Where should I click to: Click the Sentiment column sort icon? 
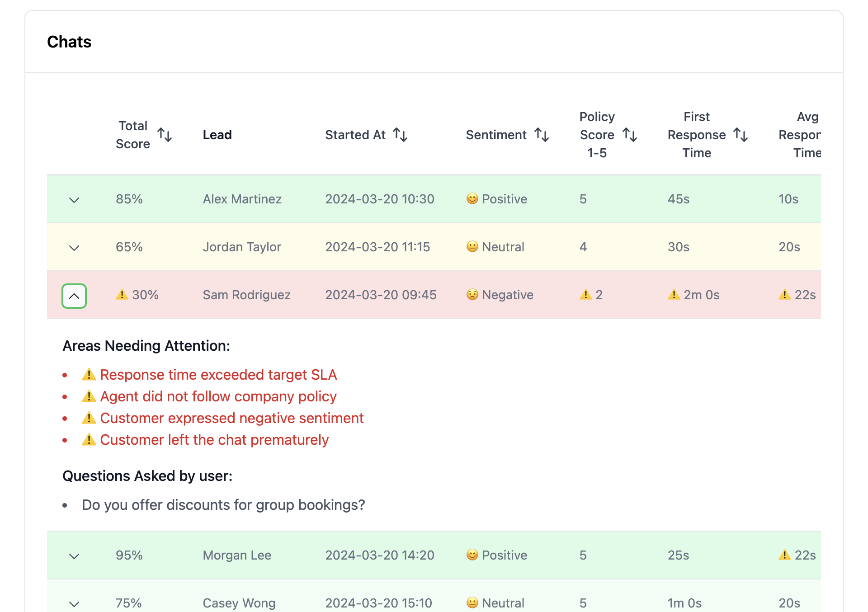542,135
